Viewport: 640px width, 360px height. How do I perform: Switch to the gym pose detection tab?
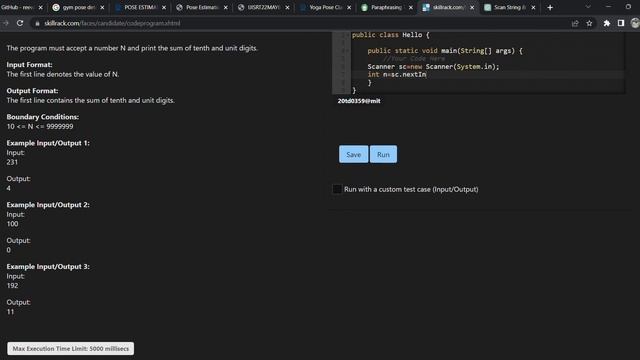click(x=78, y=7)
